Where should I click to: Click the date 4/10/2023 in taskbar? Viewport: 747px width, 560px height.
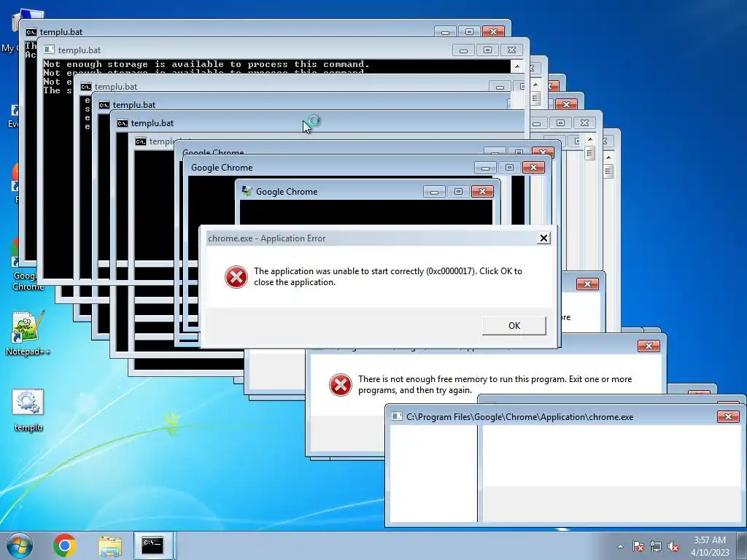(x=710, y=553)
